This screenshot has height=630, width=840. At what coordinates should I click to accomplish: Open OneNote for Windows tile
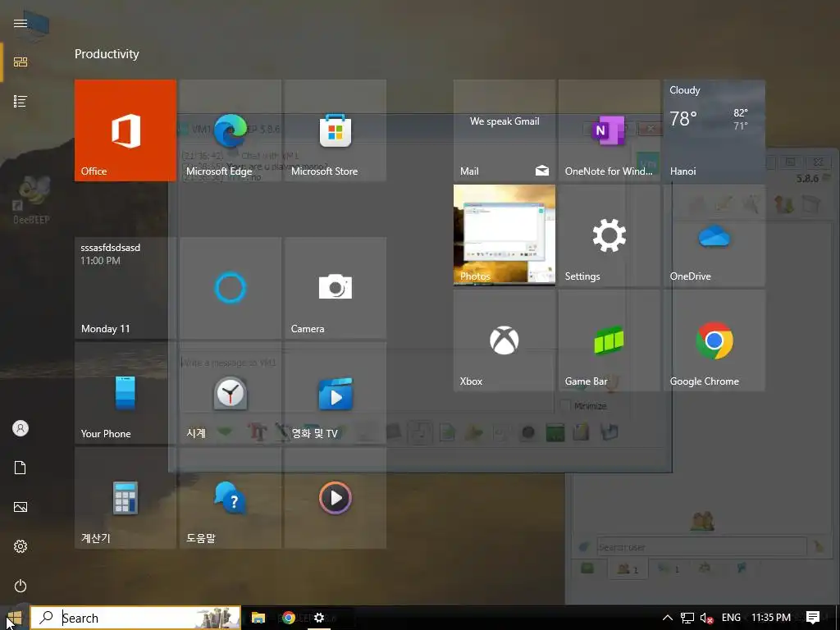pyautogui.click(x=609, y=130)
